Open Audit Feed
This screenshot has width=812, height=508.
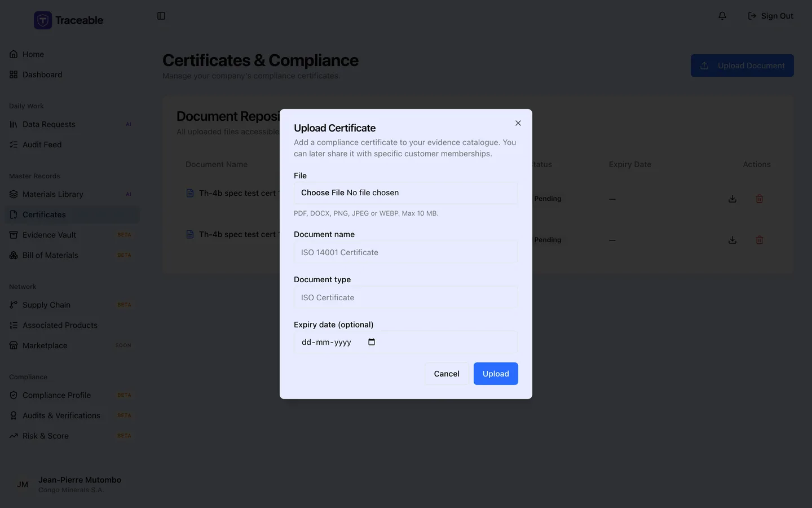click(x=72, y=144)
